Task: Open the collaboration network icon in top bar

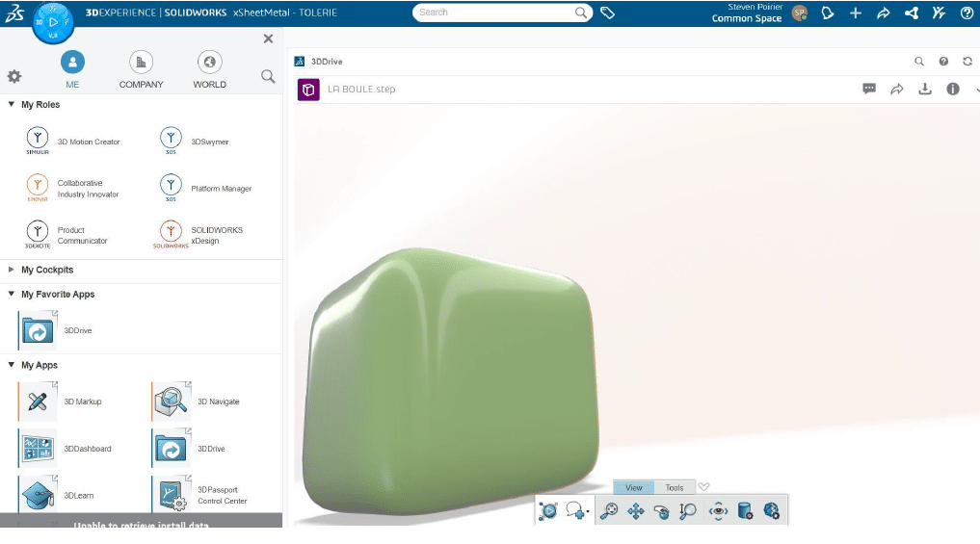Action: pyautogui.click(x=912, y=13)
